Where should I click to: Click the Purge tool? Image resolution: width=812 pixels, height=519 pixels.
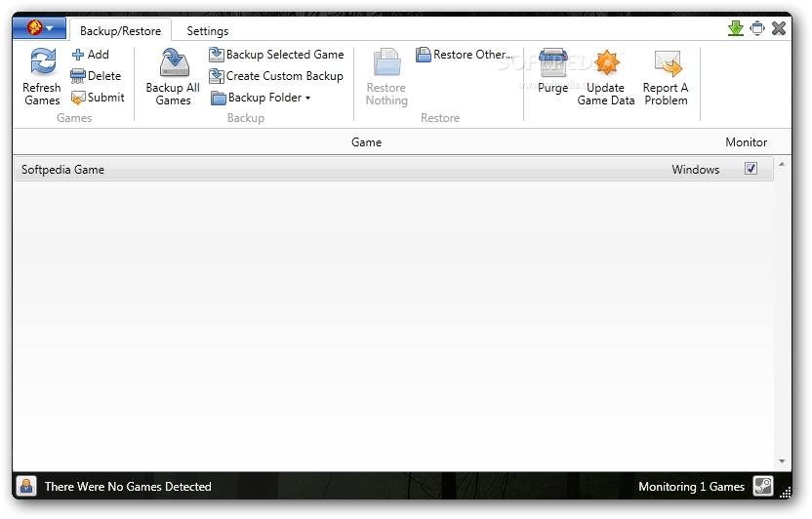(x=552, y=71)
